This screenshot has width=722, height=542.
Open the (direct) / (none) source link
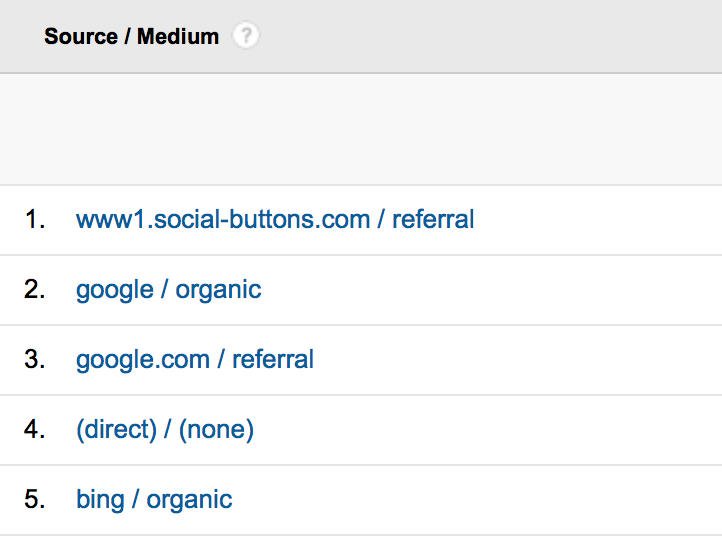tap(165, 430)
